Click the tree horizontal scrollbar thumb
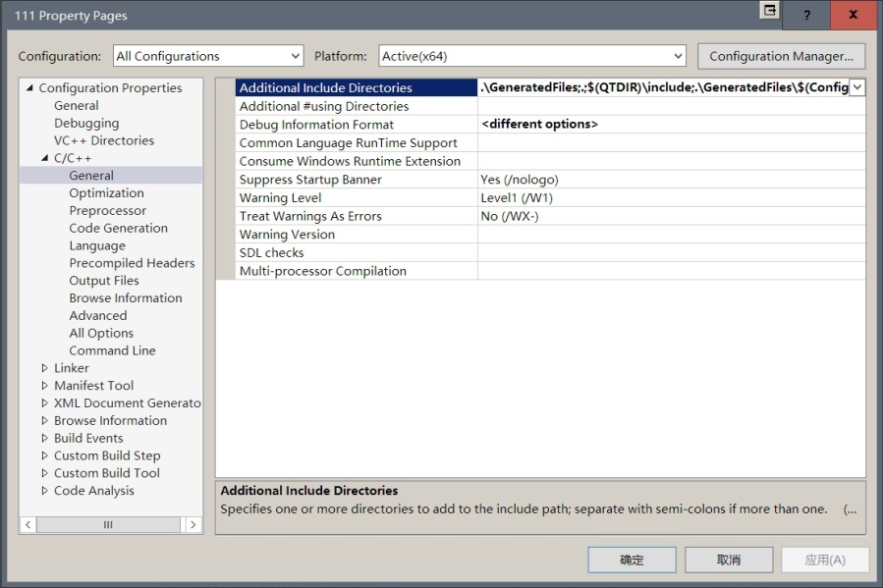884x588 pixels. 108,524
